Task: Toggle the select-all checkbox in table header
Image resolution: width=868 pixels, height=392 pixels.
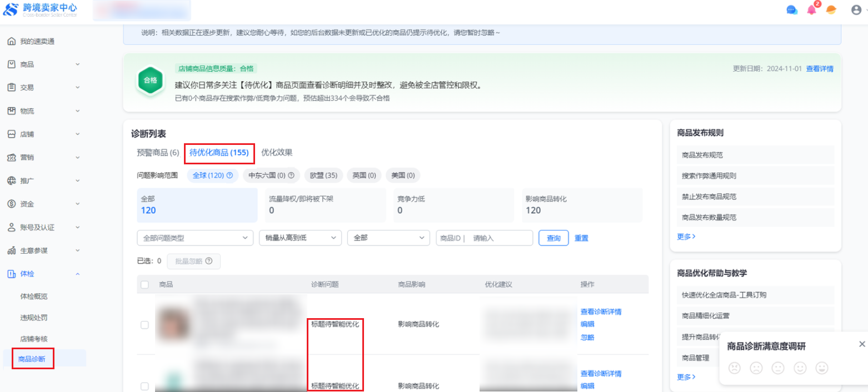Action: click(x=144, y=284)
